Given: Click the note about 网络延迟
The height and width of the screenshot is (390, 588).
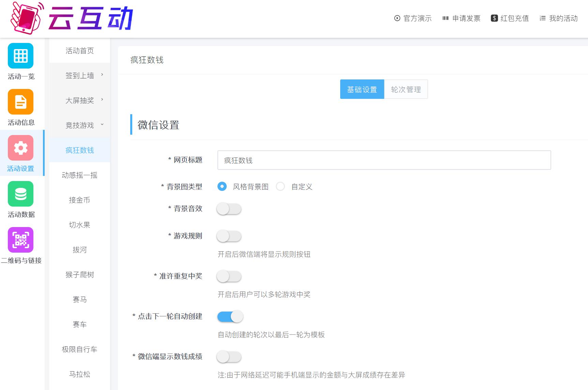Looking at the screenshot, I should click(312, 375).
